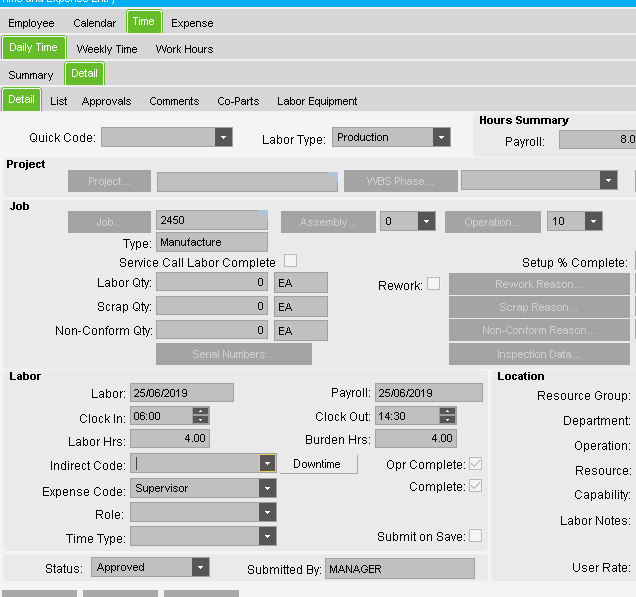The width and height of the screenshot is (636, 597).
Task: Open the Co-Parts sub-tab
Action: pos(238,101)
